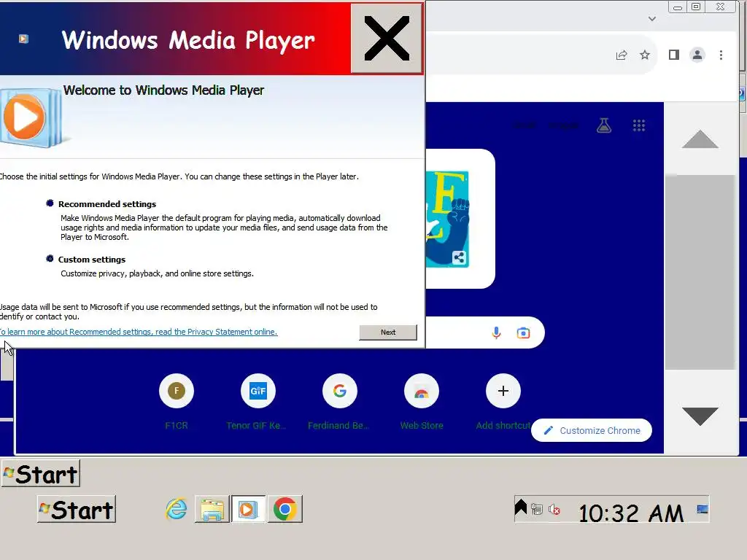Show hidden tray icons arrow

pyautogui.click(x=521, y=507)
